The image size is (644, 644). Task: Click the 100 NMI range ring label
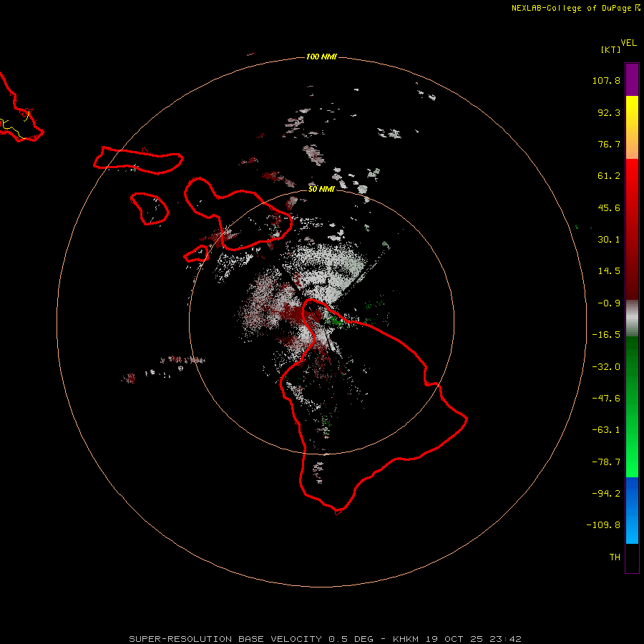[321, 57]
